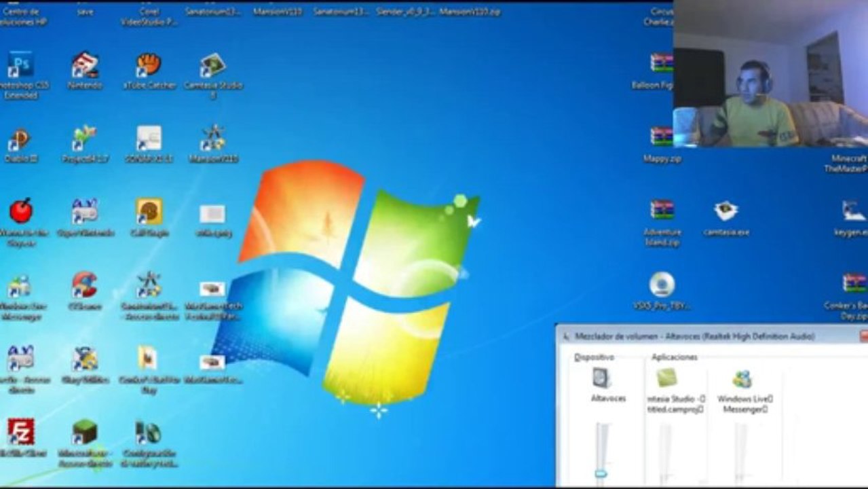Open the mouse and keyboard configuration shortcut
The width and height of the screenshot is (868, 489).
tap(149, 432)
